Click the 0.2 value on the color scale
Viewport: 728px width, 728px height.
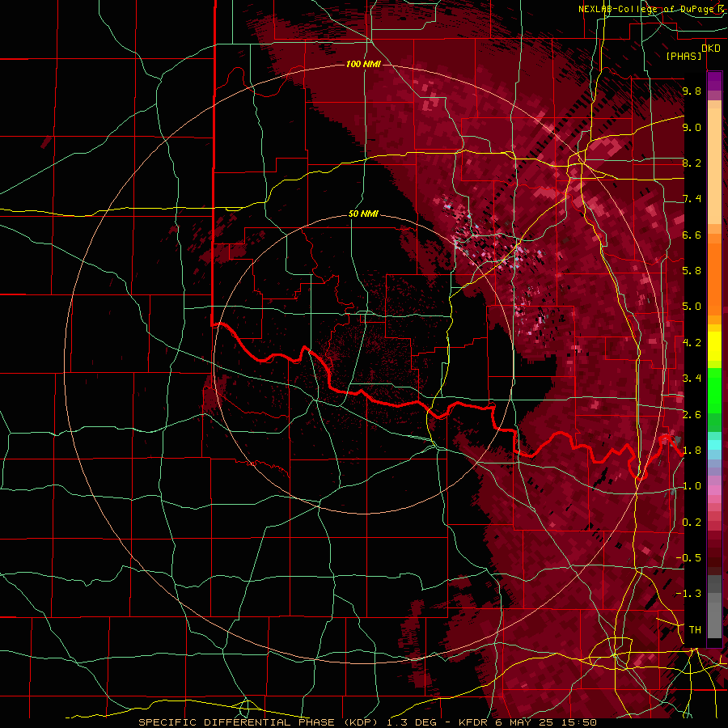pyautogui.click(x=692, y=522)
